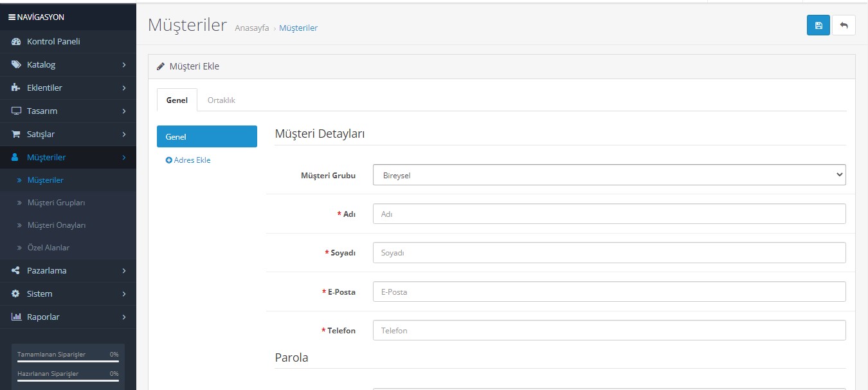
Task: Open the Müşteri Grubu dropdown
Action: pyautogui.click(x=609, y=175)
